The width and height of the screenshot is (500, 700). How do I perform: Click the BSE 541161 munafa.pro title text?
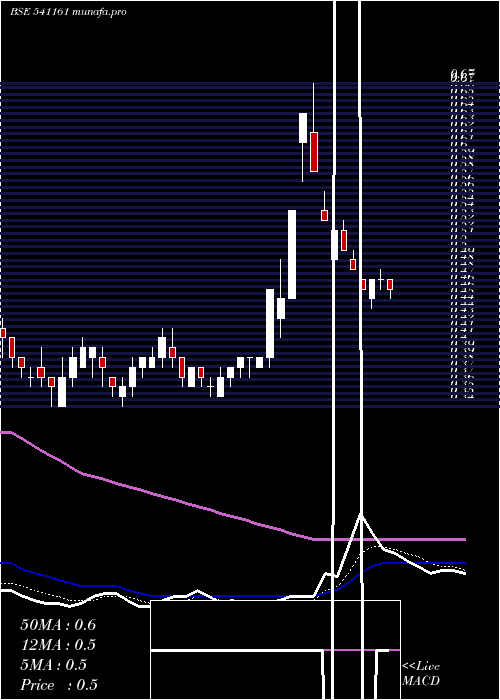tap(68, 12)
